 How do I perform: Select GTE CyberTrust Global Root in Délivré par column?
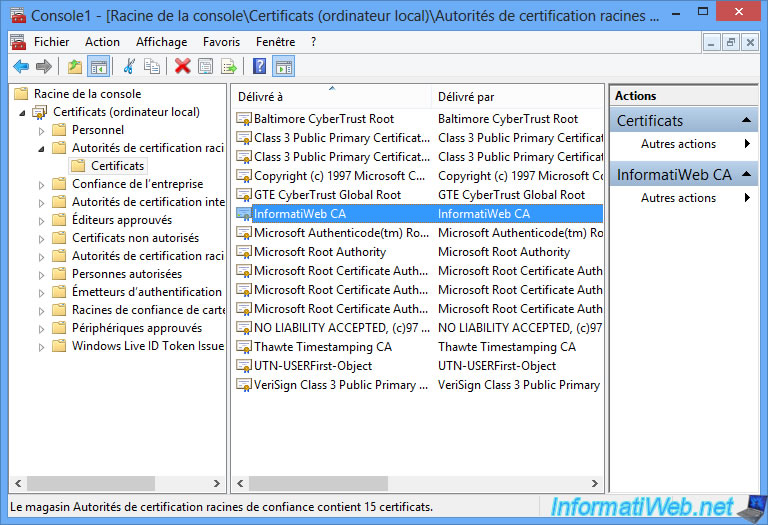(511, 195)
